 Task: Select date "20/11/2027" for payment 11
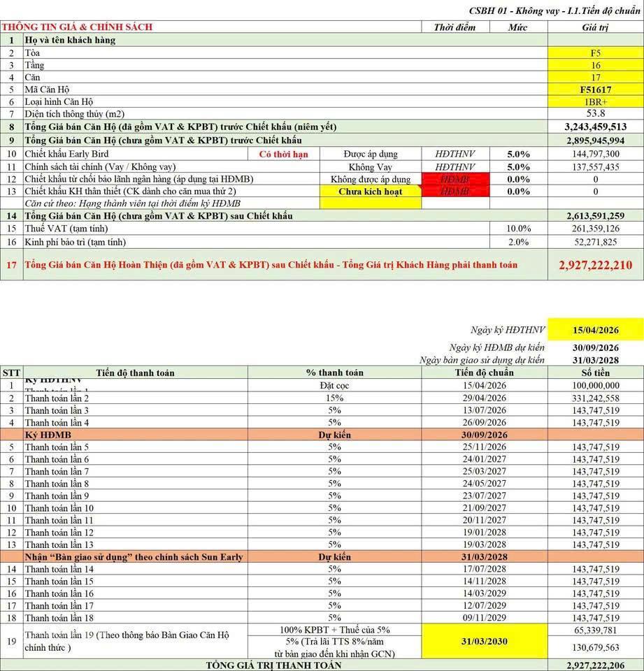click(485, 520)
